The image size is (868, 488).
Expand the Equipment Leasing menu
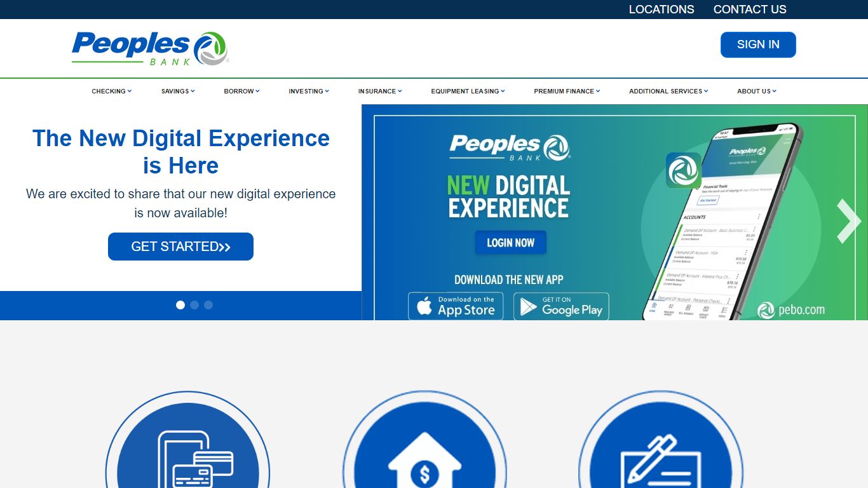point(468,91)
